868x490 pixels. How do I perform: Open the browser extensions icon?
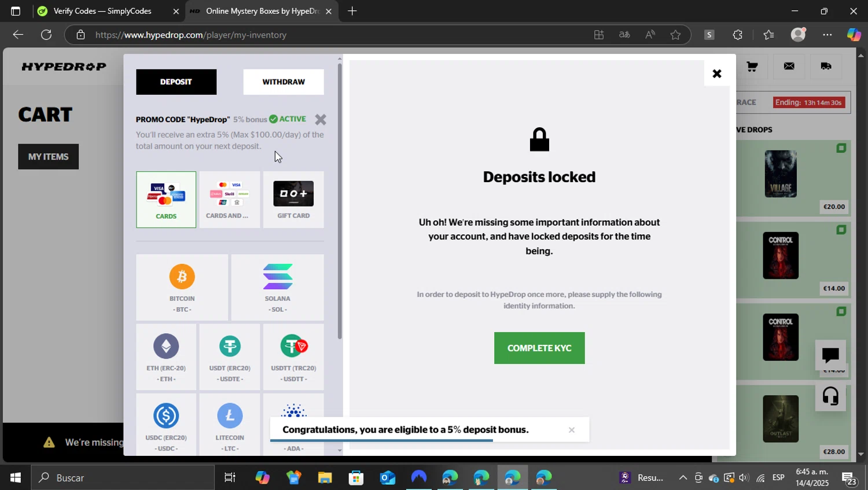tap(737, 35)
